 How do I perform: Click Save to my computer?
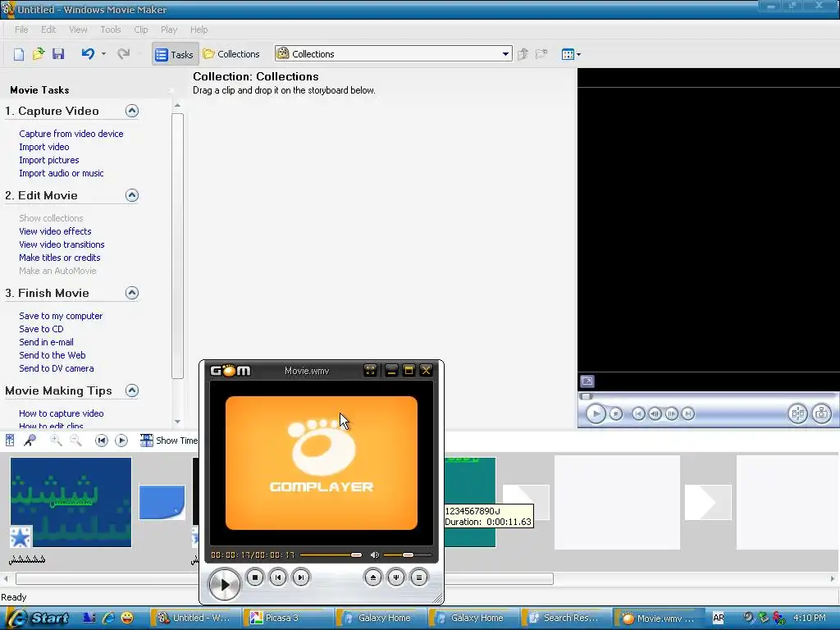click(61, 316)
